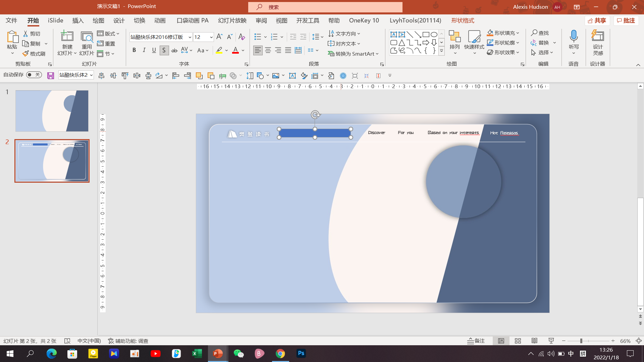Click the Share button
644x362 pixels.
597,20
